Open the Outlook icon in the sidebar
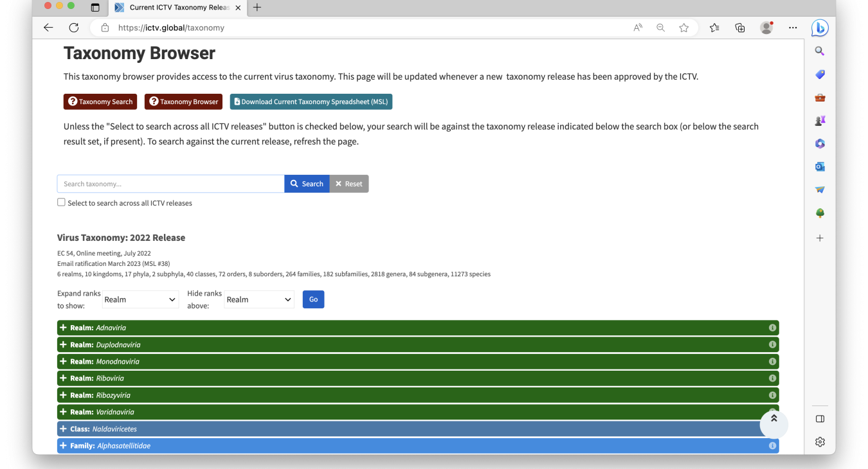The image size is (868, 469). (x=819, y=166)
